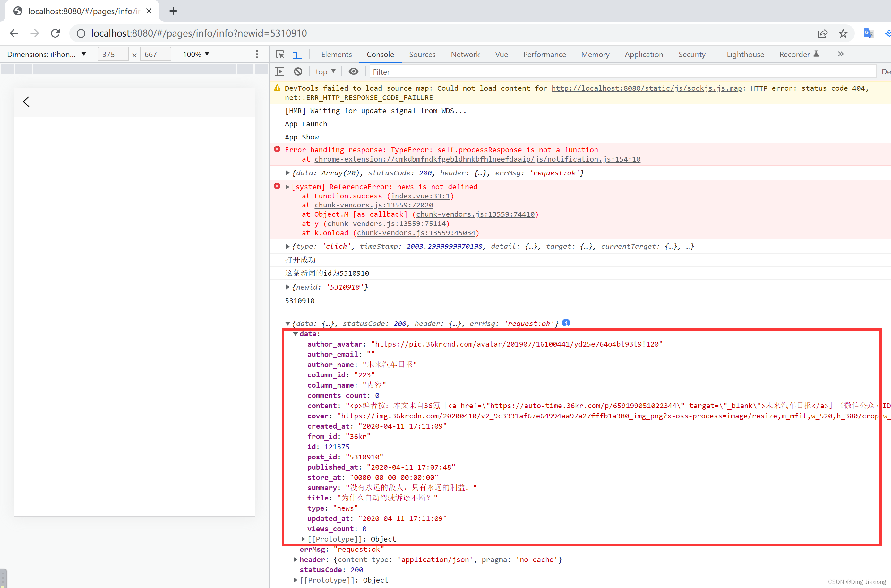The image size is (891, 588).
Task: Go back using the page chevron
Action: pos(26,102)
